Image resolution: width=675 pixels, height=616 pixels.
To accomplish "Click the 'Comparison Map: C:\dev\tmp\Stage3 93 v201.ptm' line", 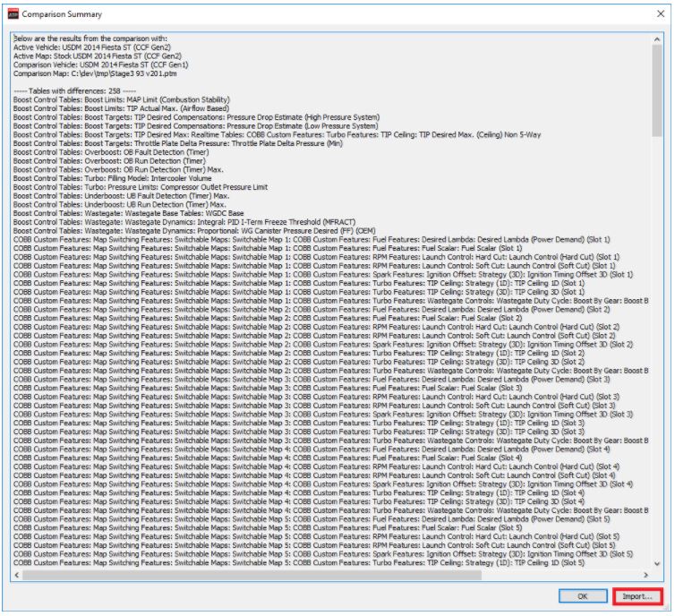I will point(95,73).
